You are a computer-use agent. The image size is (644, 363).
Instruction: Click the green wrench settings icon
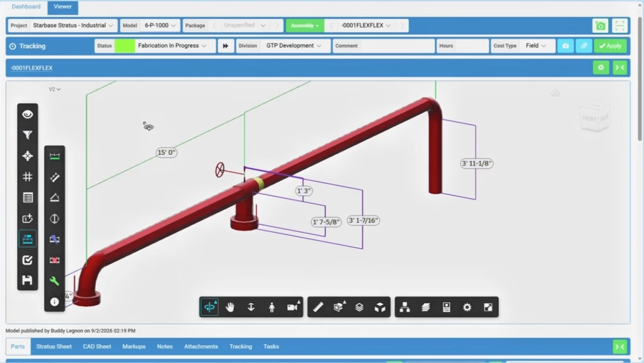[x=54, y=282]
